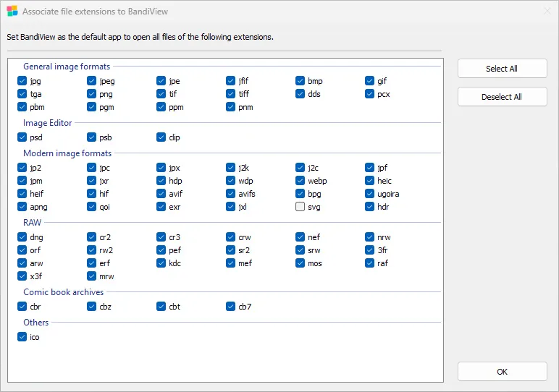Uncheck the jxl extension
Screen dimensions: 559x392
point(231,207)
